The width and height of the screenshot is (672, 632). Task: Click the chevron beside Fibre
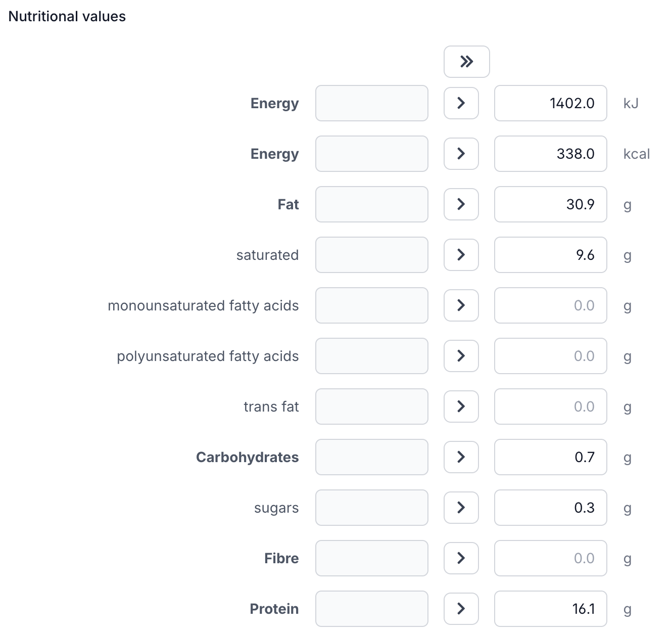coord(461,558)
